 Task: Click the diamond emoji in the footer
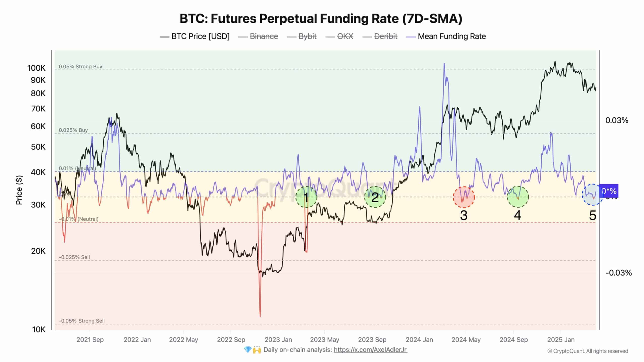coord(248,350)
